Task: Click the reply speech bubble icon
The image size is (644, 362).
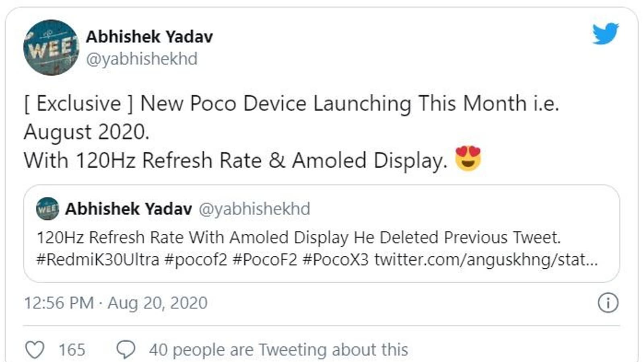Action: click(126, 350)
